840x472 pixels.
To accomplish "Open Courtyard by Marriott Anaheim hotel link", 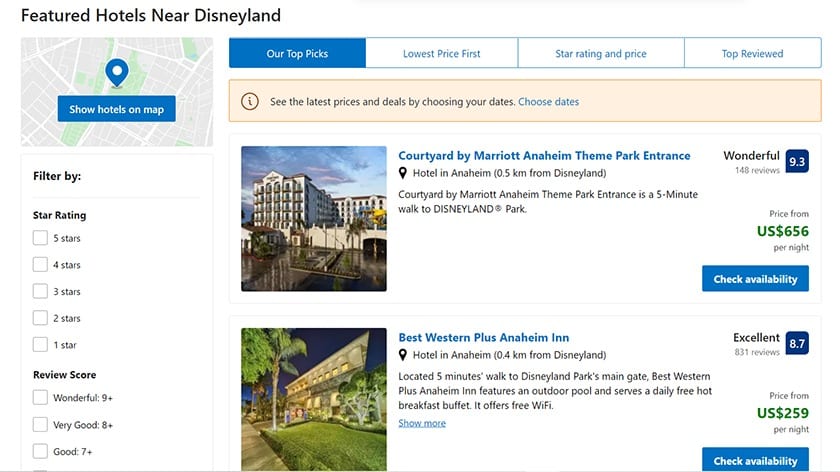I will (544, 155).
